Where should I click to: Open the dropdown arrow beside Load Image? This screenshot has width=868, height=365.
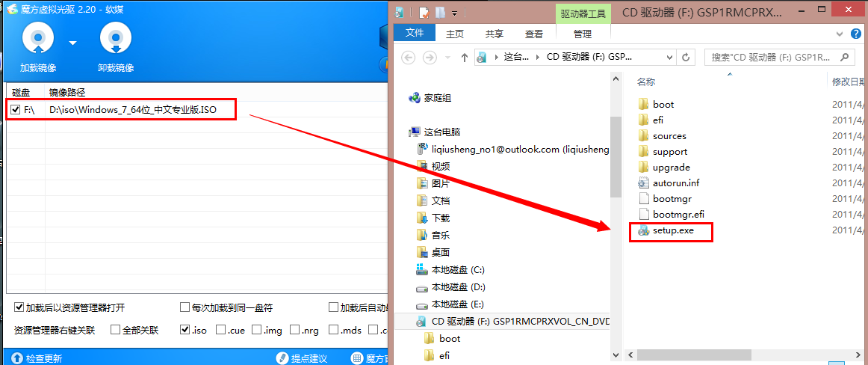point(72,43)
